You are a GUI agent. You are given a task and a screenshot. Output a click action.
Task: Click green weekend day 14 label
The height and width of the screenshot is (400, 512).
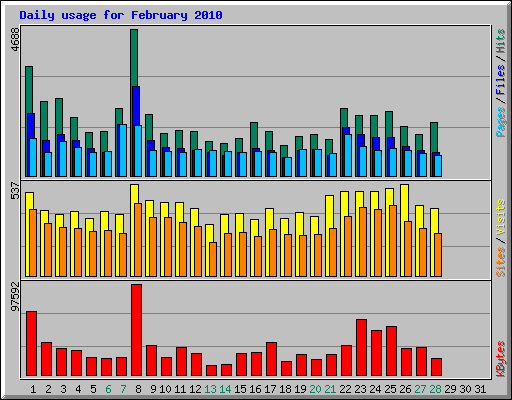tap(225, 389)
